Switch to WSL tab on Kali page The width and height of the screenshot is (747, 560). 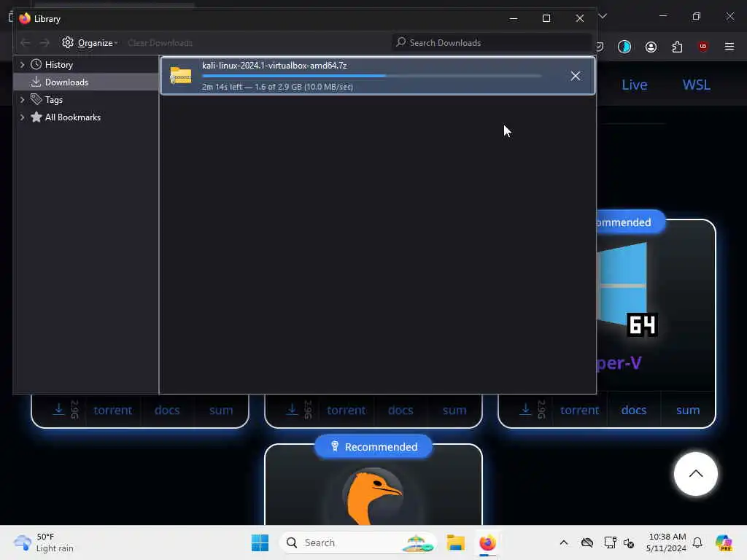pyautogui.click(x=696, y=85)
